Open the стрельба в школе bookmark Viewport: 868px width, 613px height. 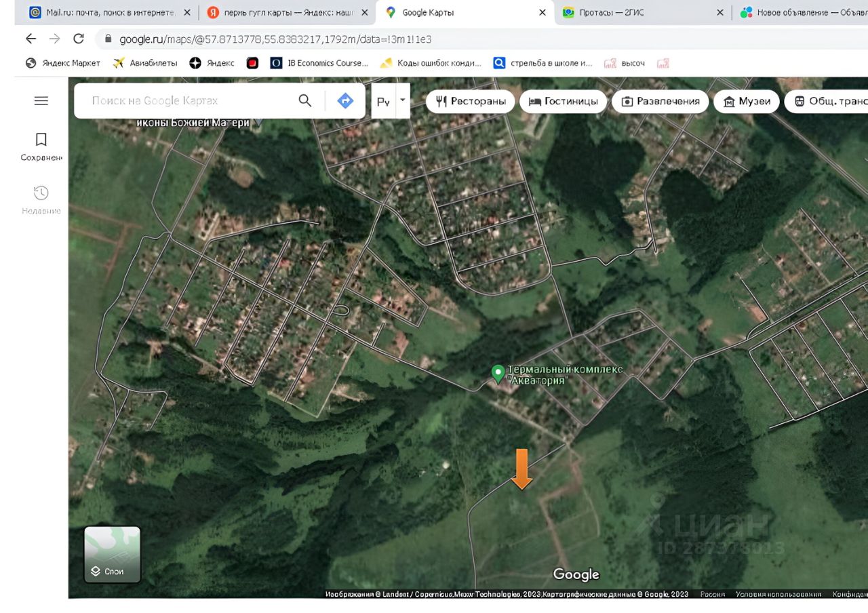pos(542,63)
